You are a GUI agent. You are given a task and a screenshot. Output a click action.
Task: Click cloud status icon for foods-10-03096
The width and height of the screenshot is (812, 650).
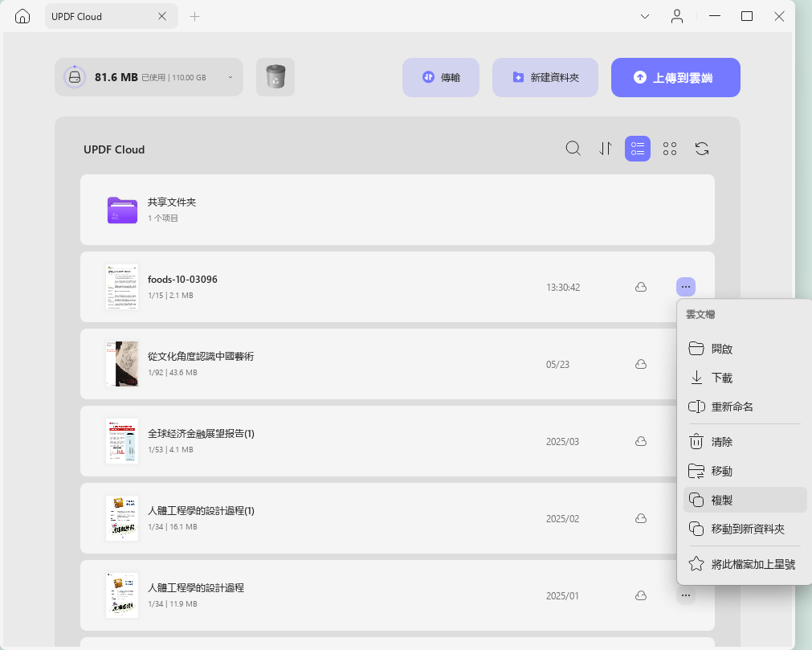pyautogui.click(x=641, y=287)
